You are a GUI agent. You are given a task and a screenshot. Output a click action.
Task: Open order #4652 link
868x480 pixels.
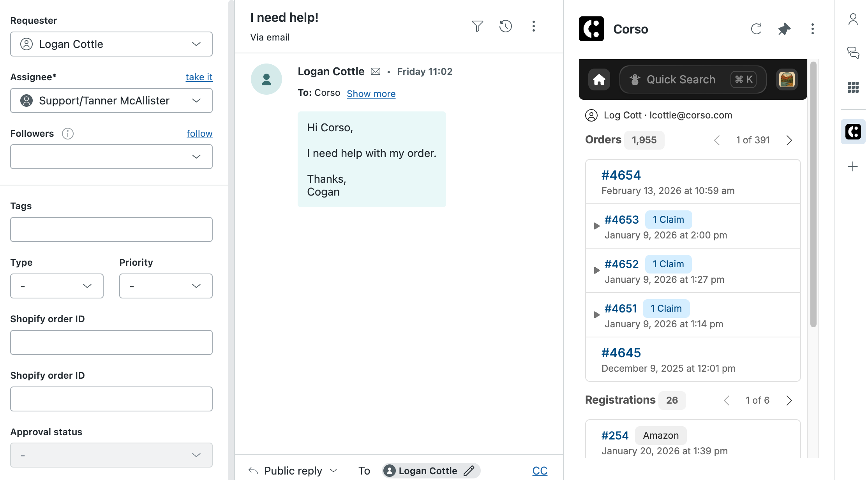[622, 264]
